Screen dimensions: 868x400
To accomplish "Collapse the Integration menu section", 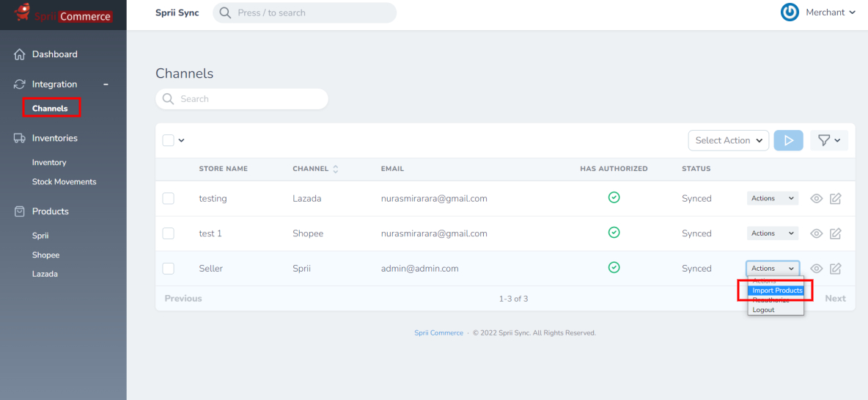I will tap(106, 84).
